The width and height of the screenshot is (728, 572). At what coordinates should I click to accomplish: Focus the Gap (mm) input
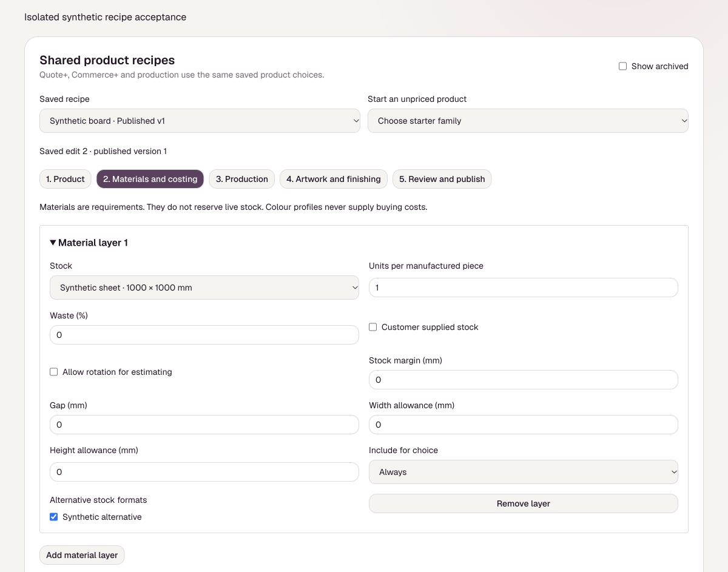(x=204, y=425)
